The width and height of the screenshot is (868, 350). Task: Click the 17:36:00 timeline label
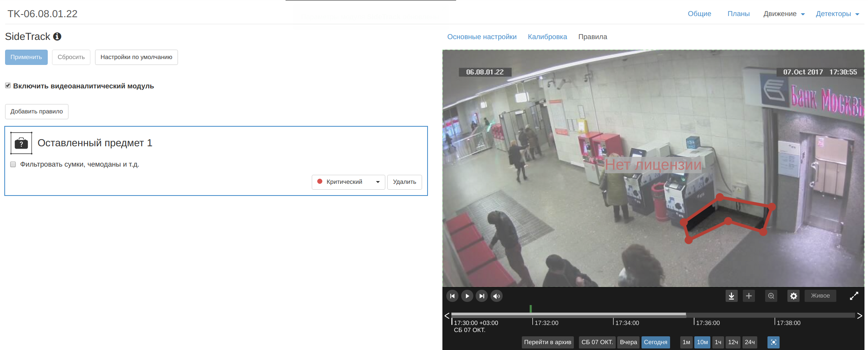pyautogui.click(x=708, y=323)
